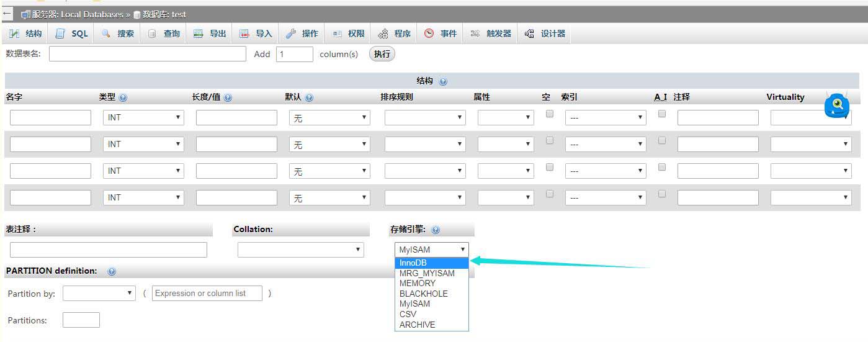Open the INT type dropdown in second row
868x342 pixels.
click(x=143, y=145)
